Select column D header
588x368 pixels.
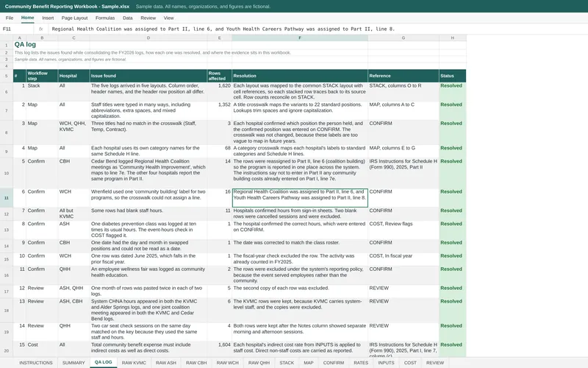pos(148,38)
